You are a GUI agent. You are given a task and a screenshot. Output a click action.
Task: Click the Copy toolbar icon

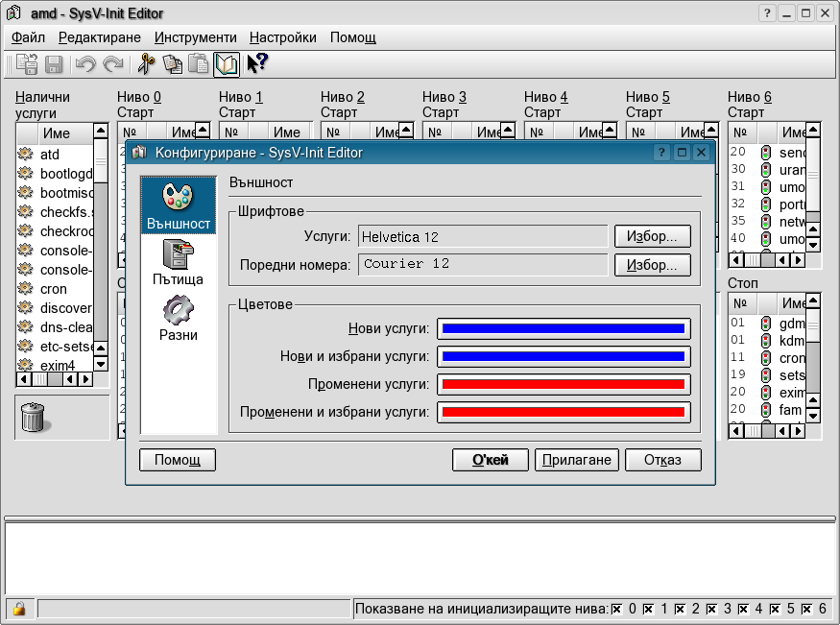pos(173,64)
